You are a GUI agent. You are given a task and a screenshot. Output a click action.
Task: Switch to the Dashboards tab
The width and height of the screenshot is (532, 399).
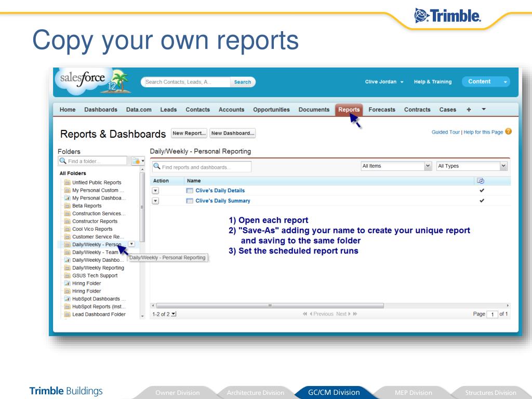[x=101, y=110]
